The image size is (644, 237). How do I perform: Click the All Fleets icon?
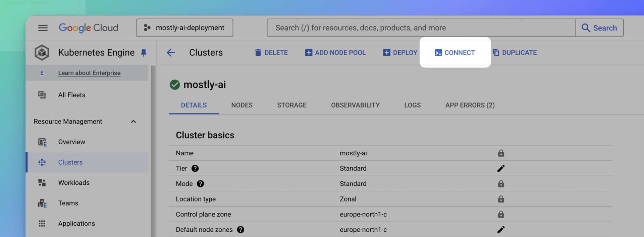click(x=42, y=95)
